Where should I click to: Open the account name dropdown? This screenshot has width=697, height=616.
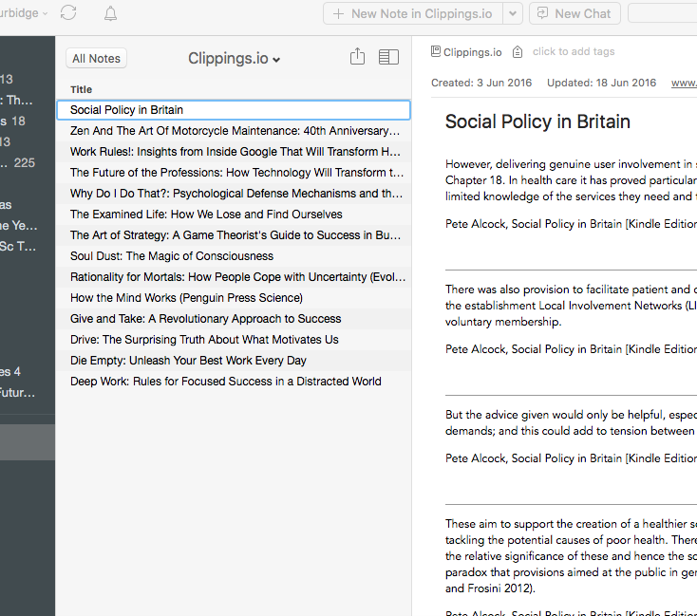[21, 13]
